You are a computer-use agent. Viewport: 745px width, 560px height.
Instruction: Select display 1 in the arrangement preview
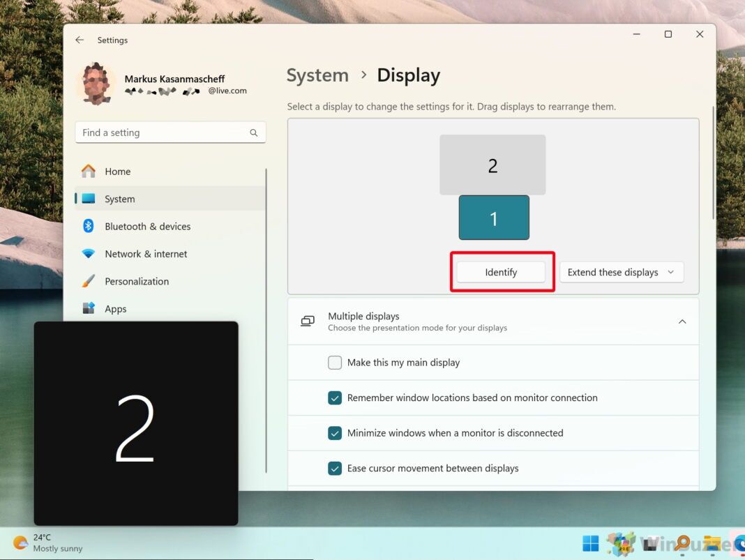(494, 218)
